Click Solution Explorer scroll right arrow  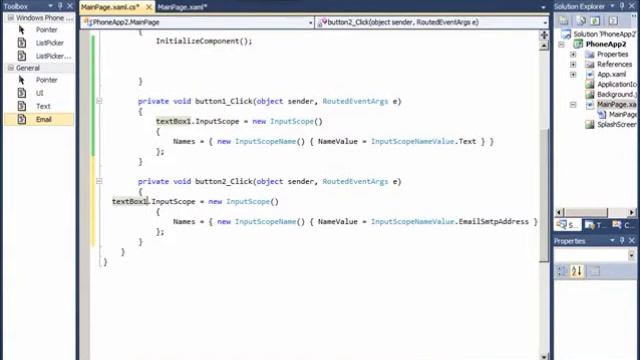(632, 212)
